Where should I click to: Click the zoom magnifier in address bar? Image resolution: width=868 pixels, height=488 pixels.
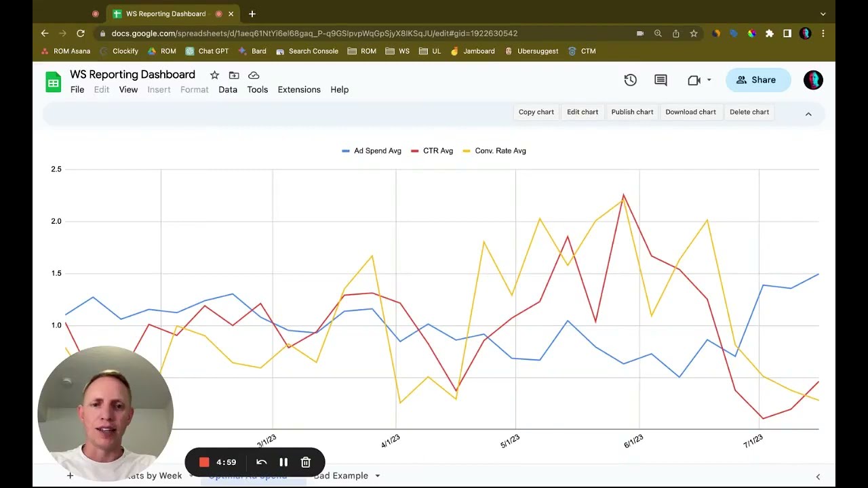click(x=658, y=33)
